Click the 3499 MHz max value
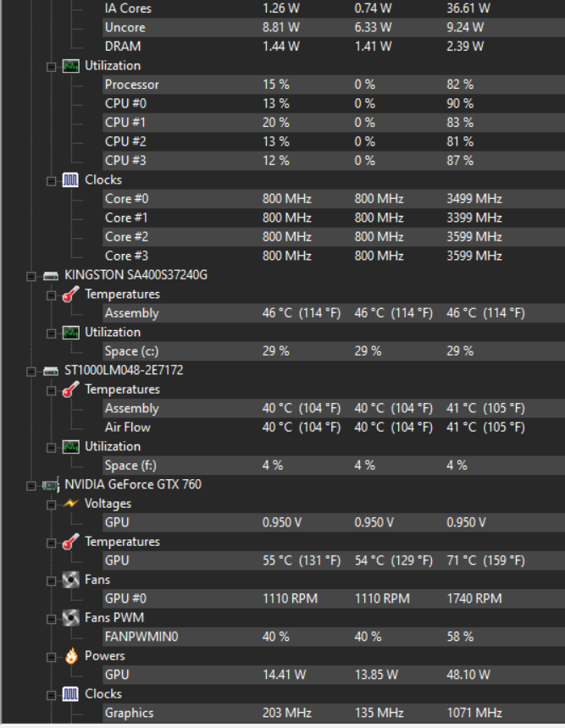 [x=474, y=199]
